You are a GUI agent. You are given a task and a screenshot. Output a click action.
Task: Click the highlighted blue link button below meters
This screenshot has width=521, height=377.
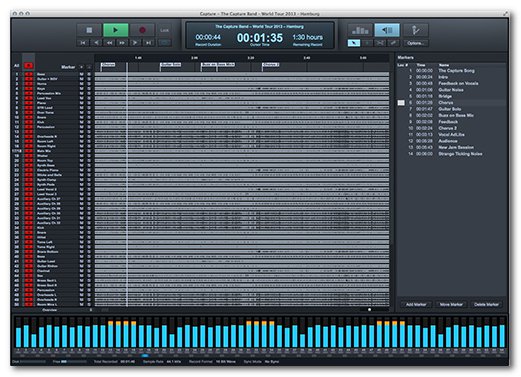coord(145,356)
